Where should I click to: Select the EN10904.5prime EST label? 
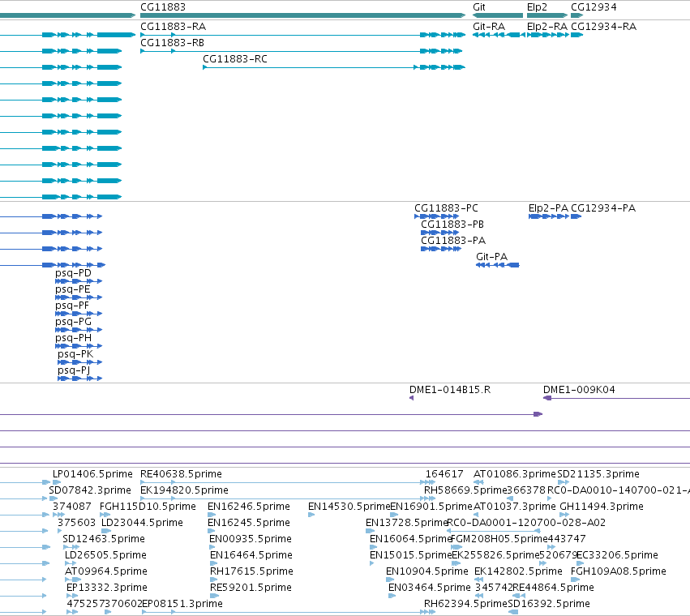tap(426, 571)
